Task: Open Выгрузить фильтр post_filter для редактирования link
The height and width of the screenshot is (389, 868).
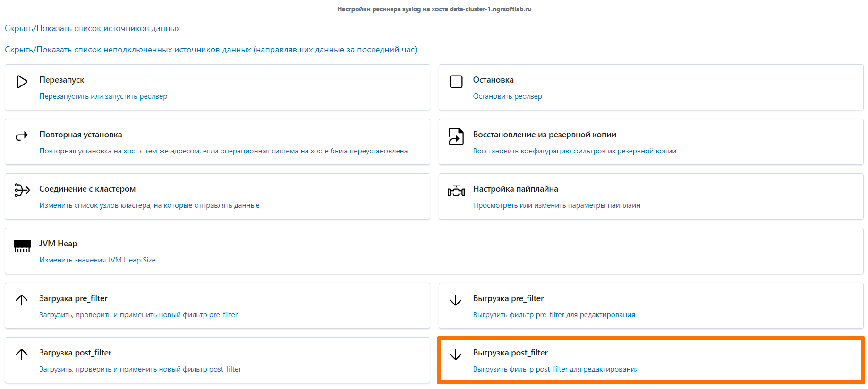Action: tap(556, 369)
